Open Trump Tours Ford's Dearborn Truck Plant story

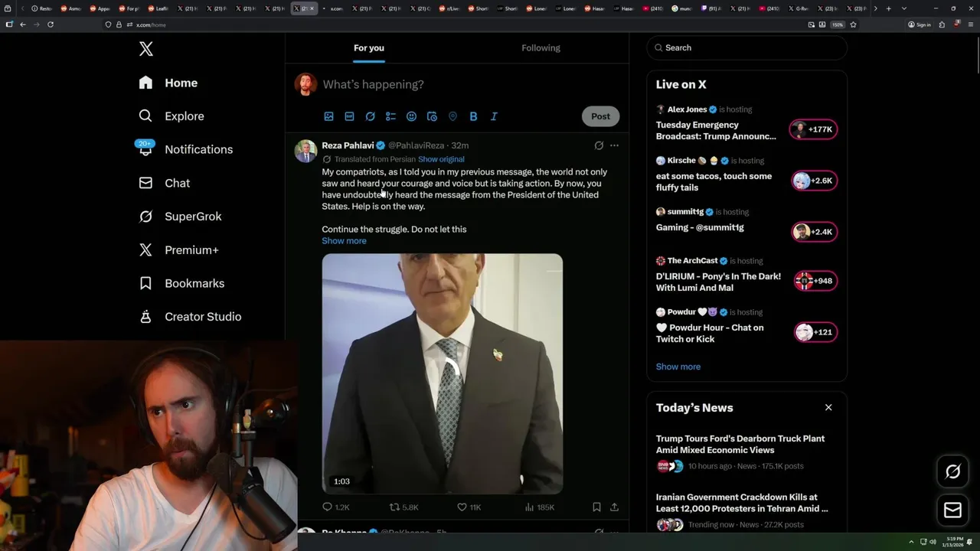pos(740,445)
